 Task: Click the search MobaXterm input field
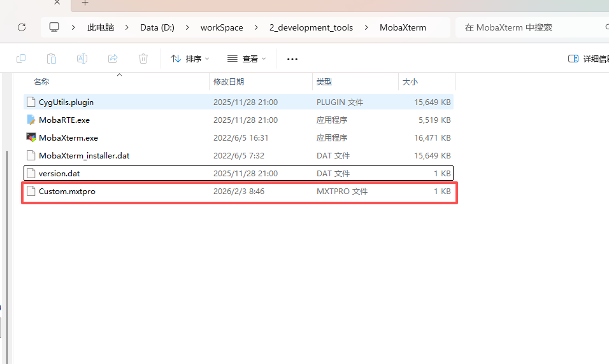(x=529, y=27)
